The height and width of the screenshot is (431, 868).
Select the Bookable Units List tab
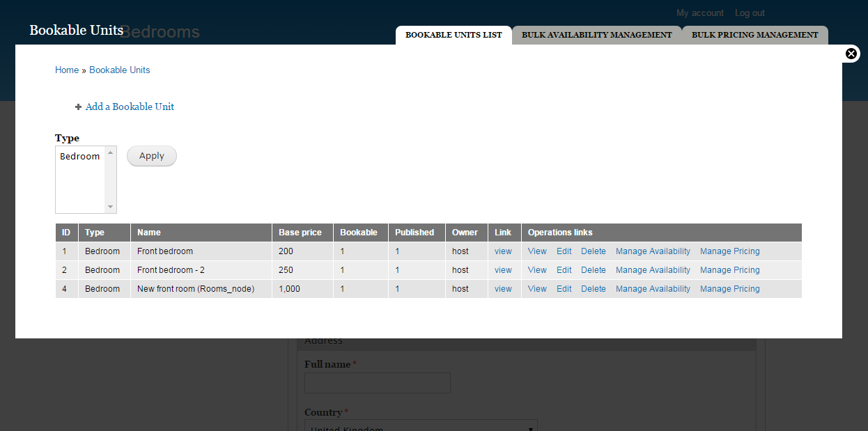pyautogui.click(x=454, y=35)
